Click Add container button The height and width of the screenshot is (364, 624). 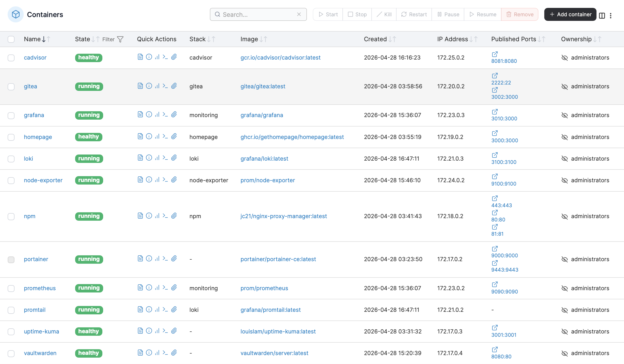(x=570, y=14)
